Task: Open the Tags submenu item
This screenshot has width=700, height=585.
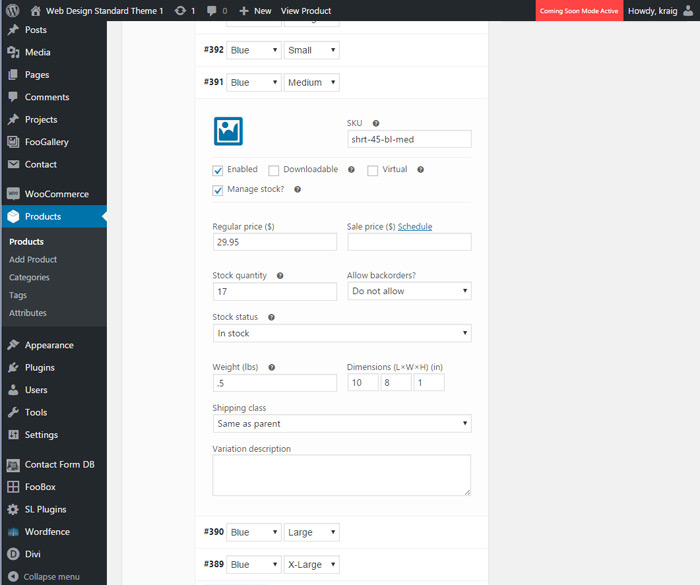Action: pos(18,295)
